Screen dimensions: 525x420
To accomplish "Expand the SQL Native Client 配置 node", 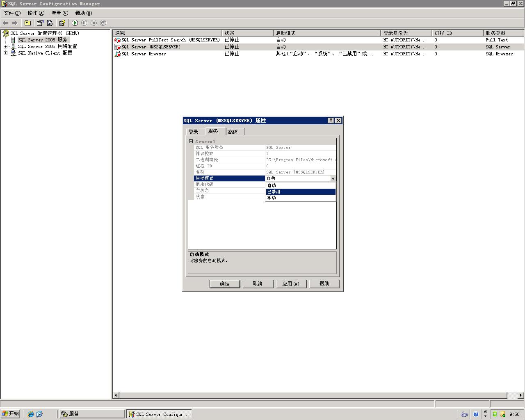I will (6, 53).
